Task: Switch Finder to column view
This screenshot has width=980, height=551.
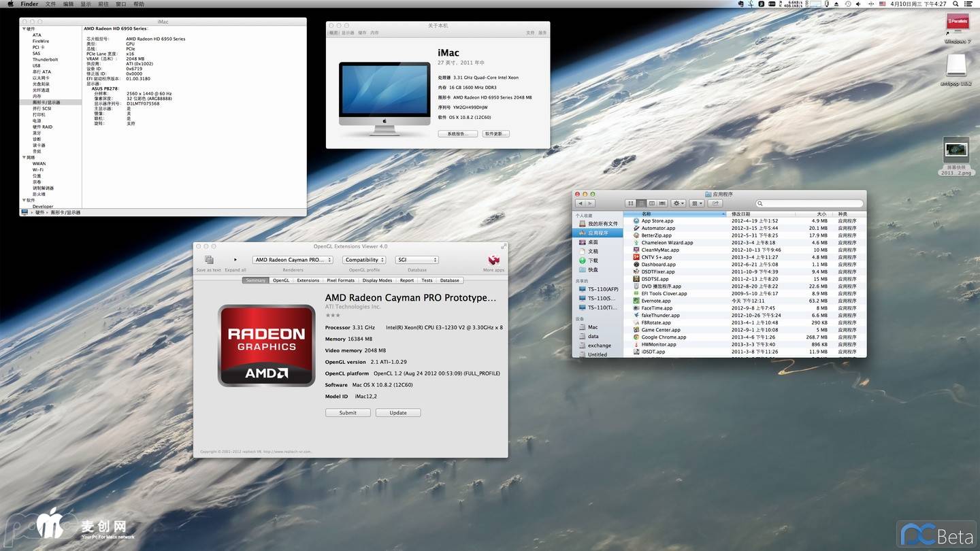Action: (x=651, y=203)
